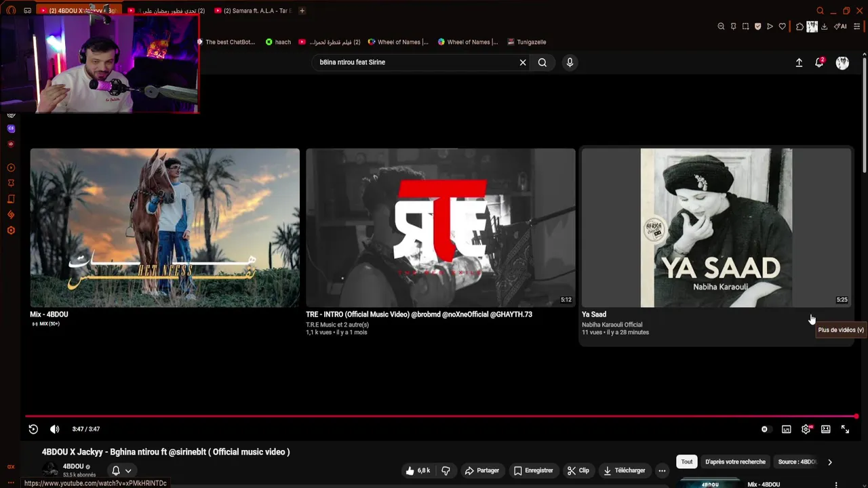
Task: Save video with Enregistrer button
Action: [x=533, y=470]
